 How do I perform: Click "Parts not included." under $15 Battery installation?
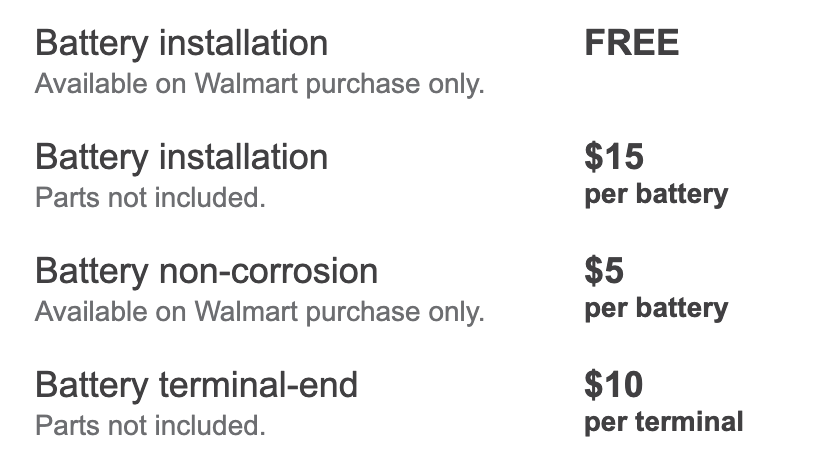150,198
